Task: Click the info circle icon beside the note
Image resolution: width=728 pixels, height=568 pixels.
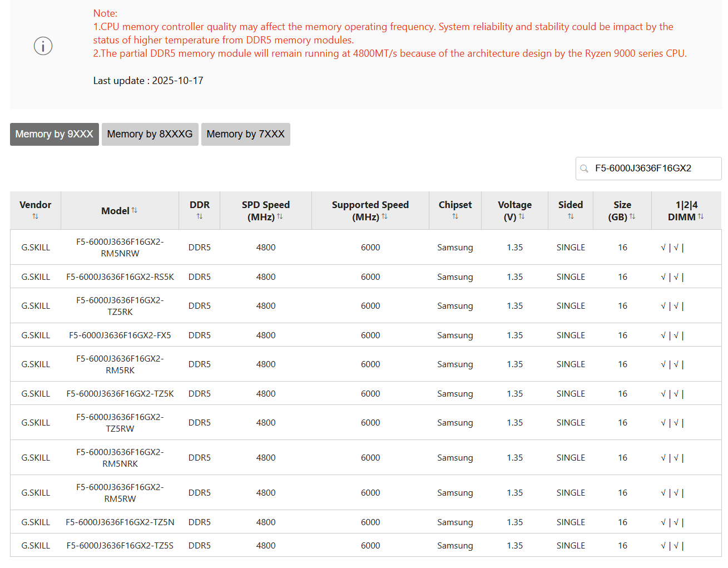Action: [x=43, y=46]
